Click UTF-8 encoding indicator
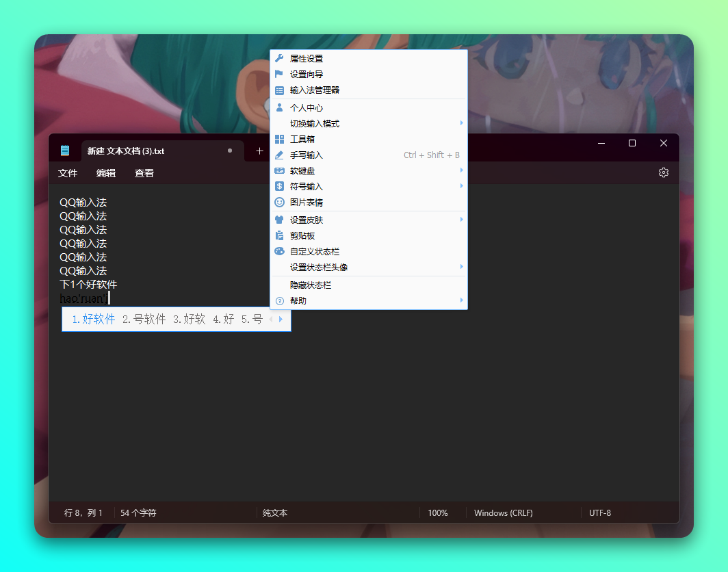728x572 pixels. [600, 513]
